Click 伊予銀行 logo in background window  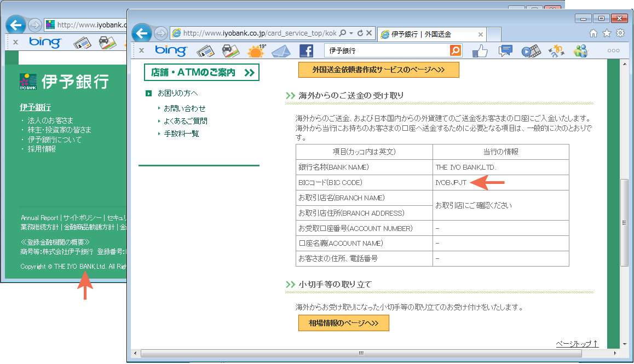tap(64, 82)
